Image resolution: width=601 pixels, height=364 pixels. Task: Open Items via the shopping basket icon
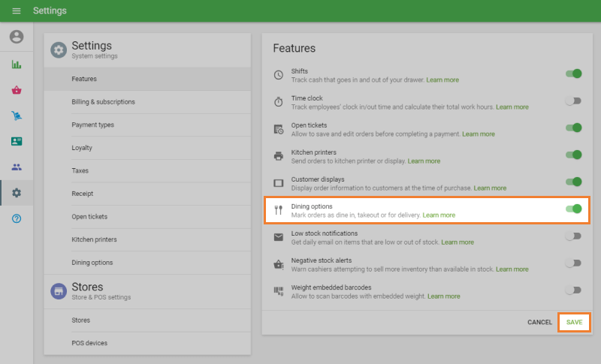coord(17,90)
